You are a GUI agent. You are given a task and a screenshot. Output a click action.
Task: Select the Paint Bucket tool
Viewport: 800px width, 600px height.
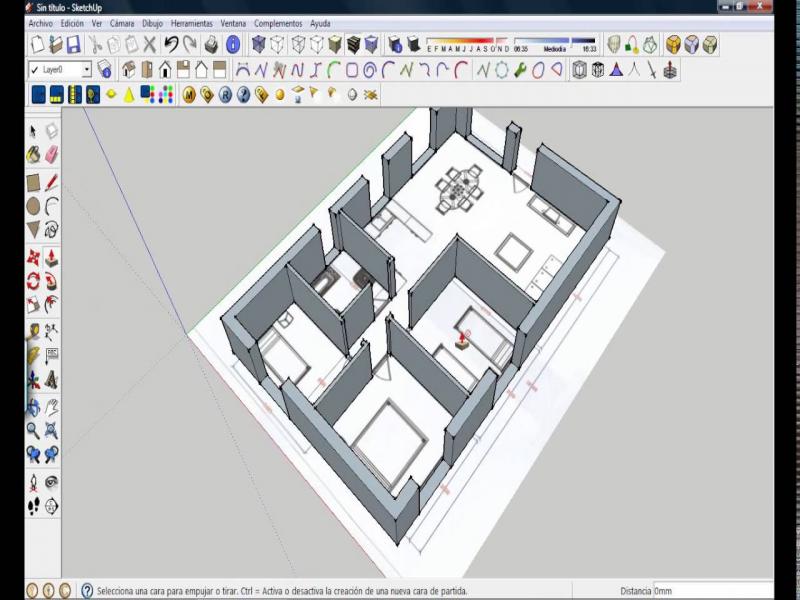33,155
